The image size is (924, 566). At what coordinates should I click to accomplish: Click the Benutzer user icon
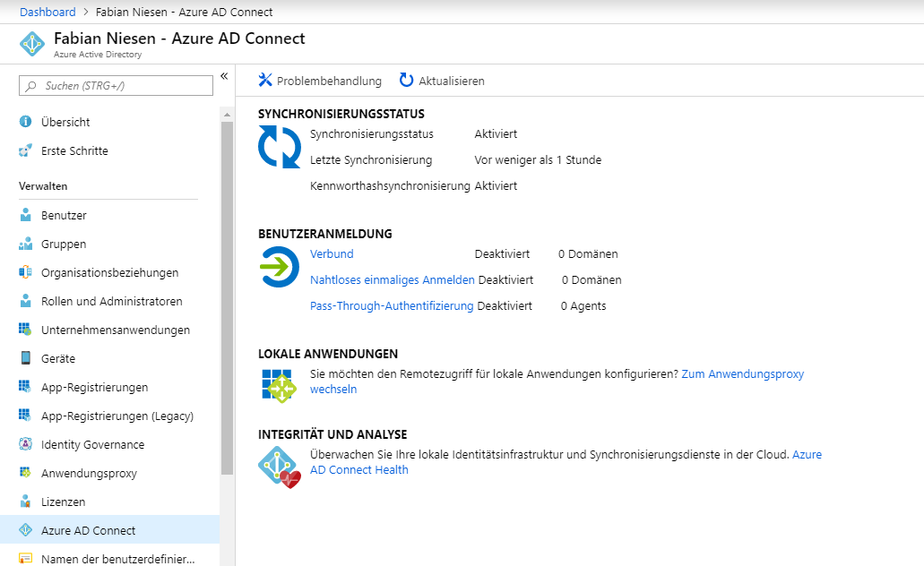pyautogui.click(x=25, y=215)
